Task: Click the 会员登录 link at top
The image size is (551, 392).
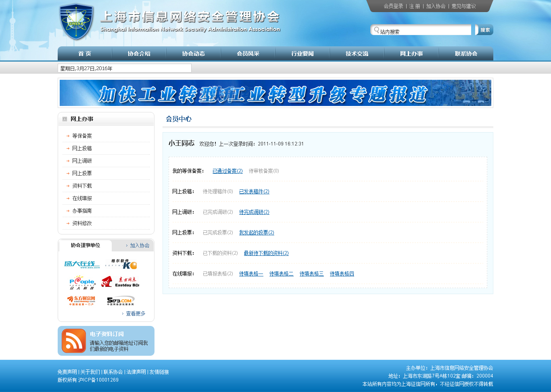Action: click(393, 6)
